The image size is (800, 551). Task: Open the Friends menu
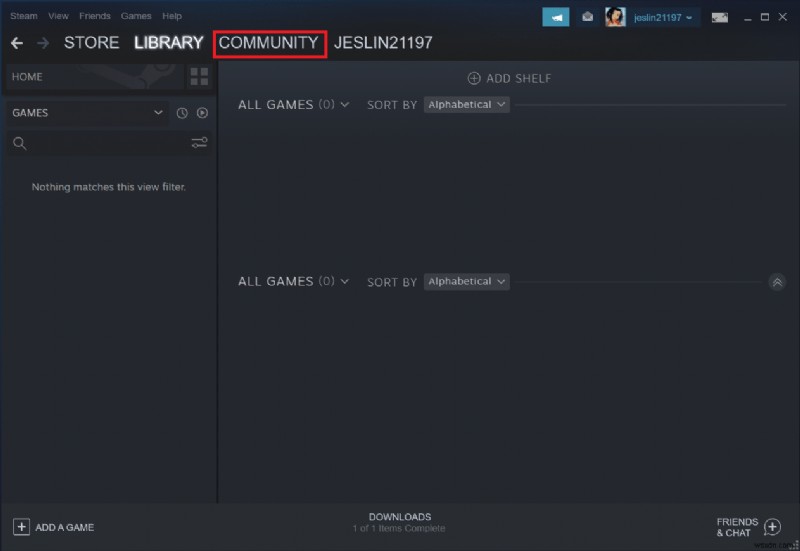click(x=94, y=16)
